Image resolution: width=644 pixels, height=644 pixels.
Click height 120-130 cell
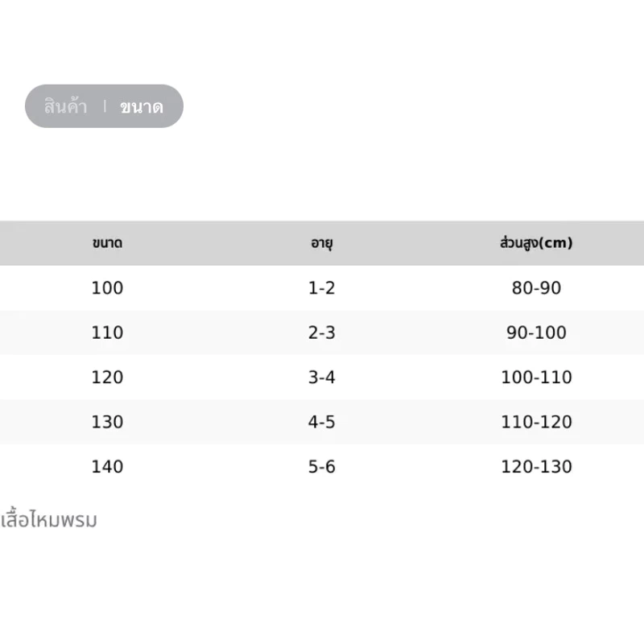click(536, 467)
